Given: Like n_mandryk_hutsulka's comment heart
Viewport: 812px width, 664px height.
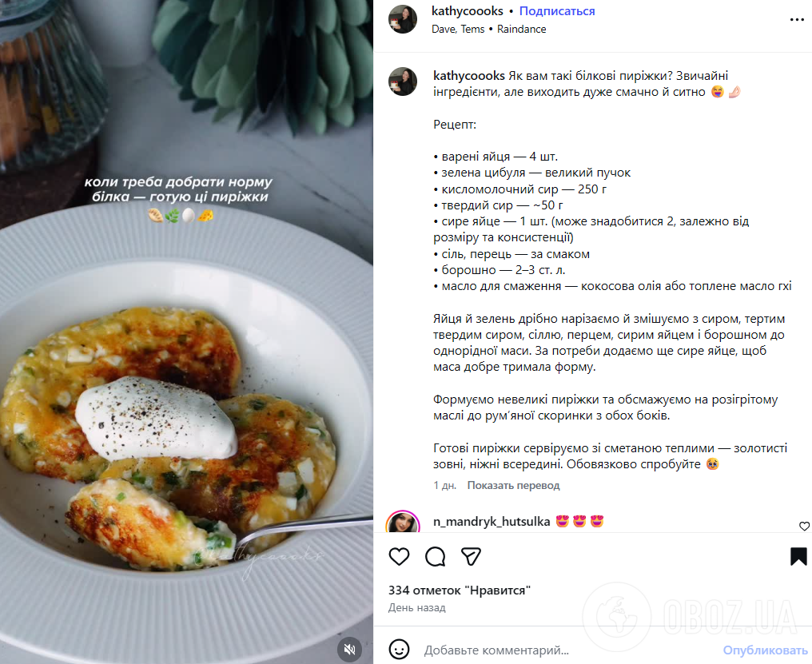Looking at the screenshot, I should click(x=804, y=526).
